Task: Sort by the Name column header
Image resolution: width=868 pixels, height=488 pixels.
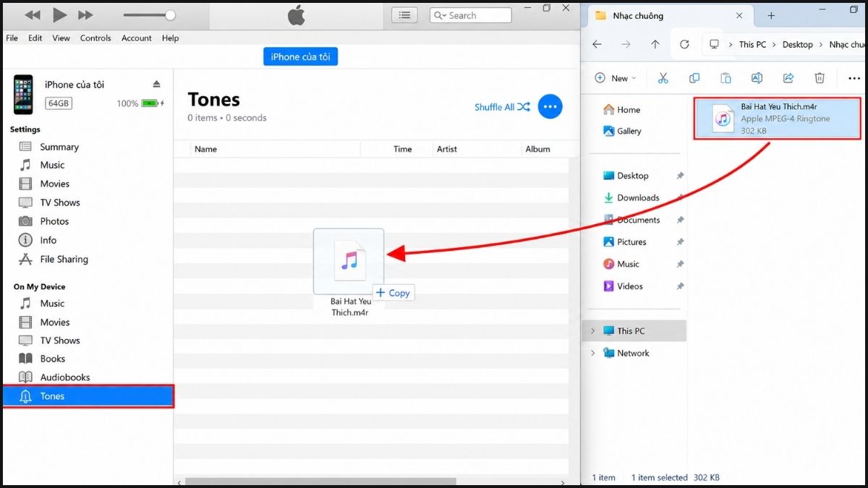Action: click(275, 149)
